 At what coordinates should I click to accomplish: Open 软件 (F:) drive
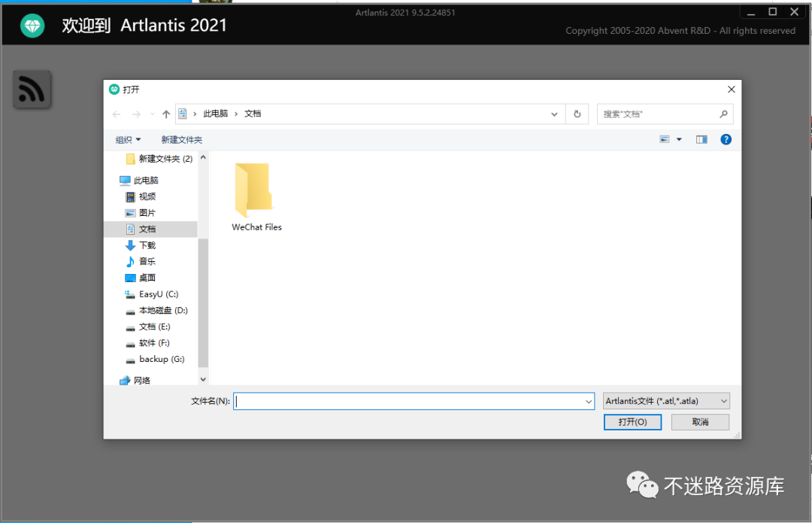tap(147, 342)
